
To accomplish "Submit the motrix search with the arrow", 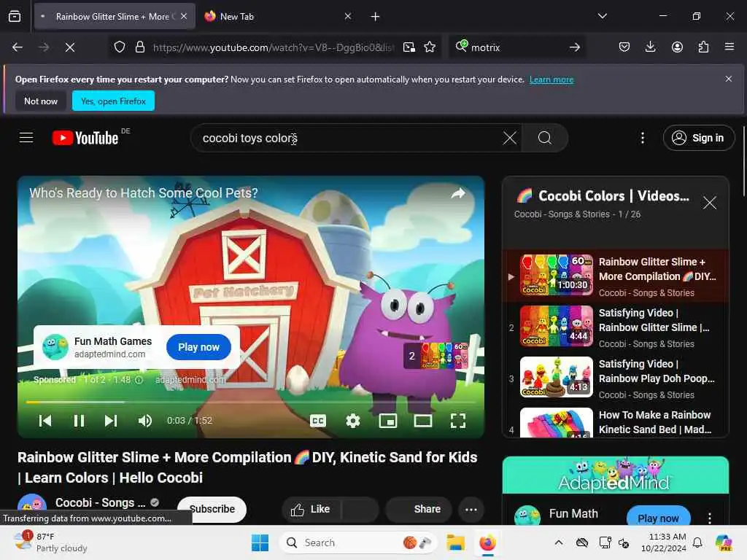I will click(x=575, y=47).
